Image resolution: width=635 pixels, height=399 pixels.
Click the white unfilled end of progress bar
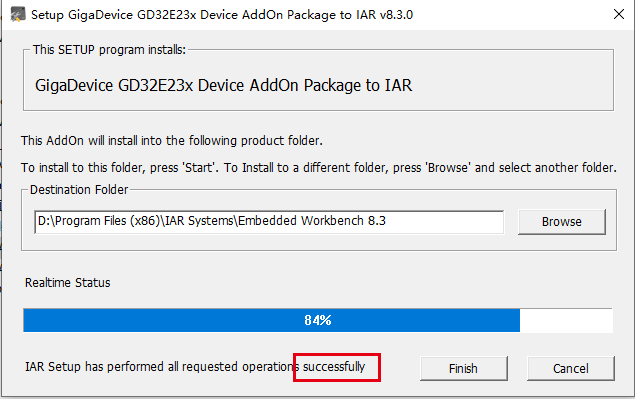point(566,320)
